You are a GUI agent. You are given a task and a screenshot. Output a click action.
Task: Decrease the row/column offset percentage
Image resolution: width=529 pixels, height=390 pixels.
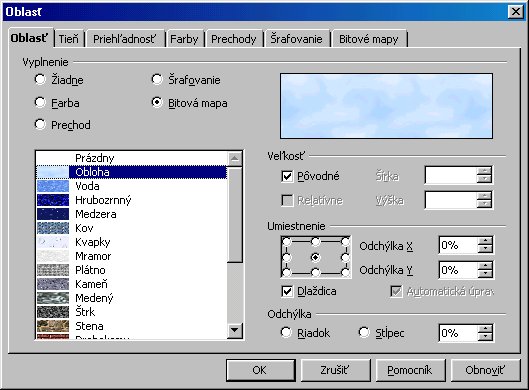[485, 337]
